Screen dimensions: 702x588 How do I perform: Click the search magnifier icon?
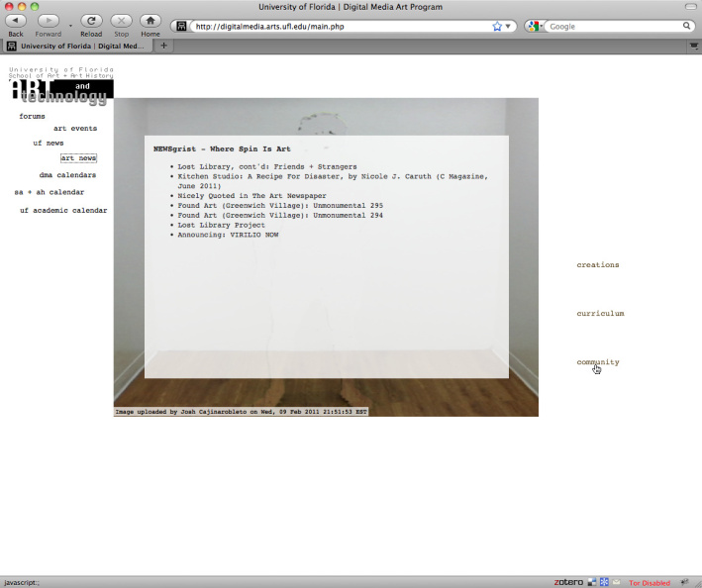coord(687,26)
